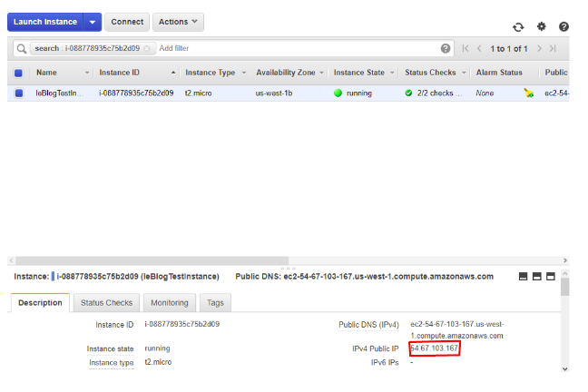
Task: Minimize the details pane with the first layout icon
Action: pos(524,277)
